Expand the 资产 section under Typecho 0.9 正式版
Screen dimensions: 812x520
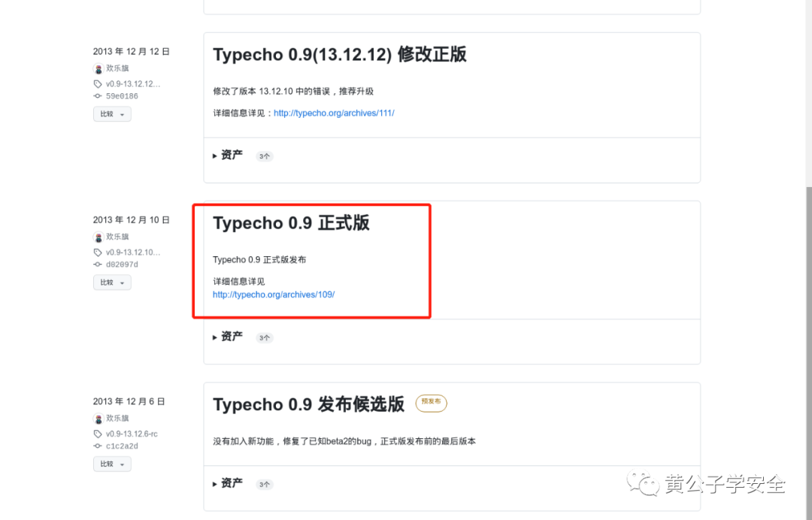(230, 337)
